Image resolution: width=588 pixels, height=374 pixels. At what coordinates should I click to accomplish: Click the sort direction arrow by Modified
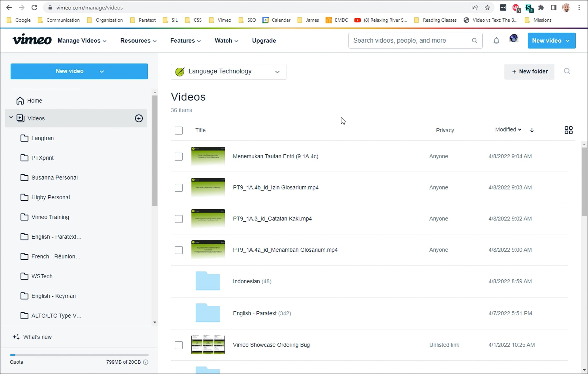coord(532,130)
